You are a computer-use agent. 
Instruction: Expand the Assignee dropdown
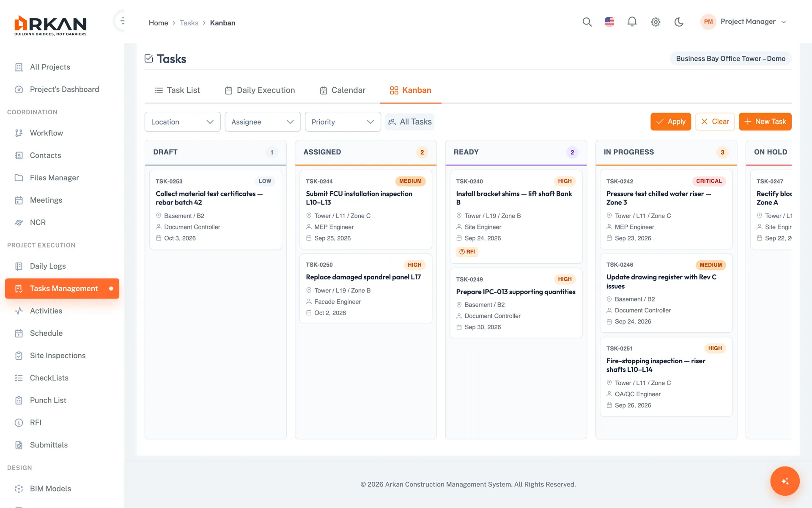tap(263, 122)
